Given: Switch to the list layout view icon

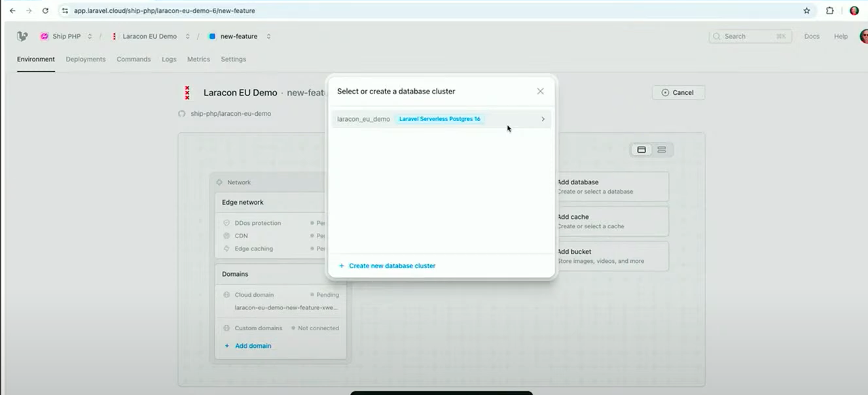Looking at the screenshot, I should coord(662,150).
